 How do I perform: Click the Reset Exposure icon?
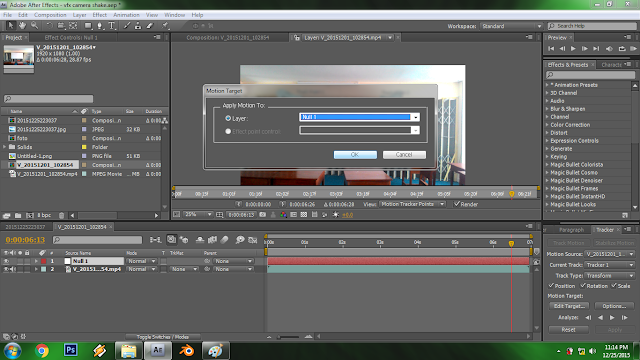point(336,215)
